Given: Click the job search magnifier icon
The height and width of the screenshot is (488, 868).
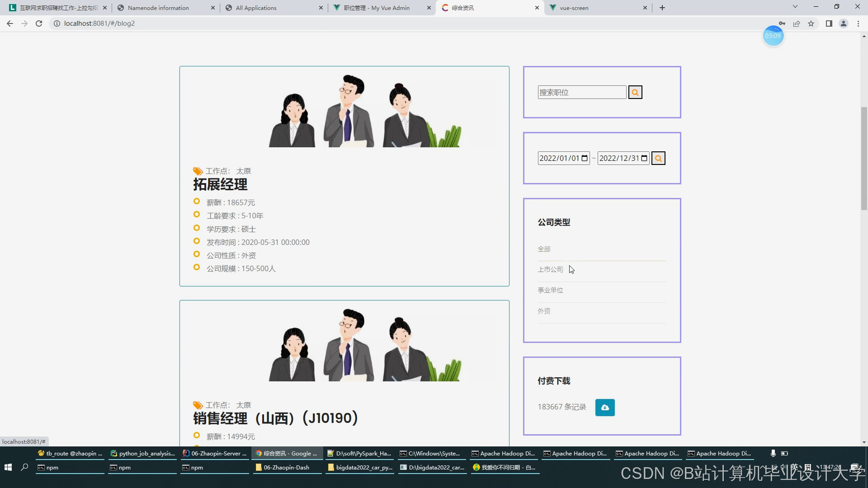Looking at the screenshot, I should point(635,92).
